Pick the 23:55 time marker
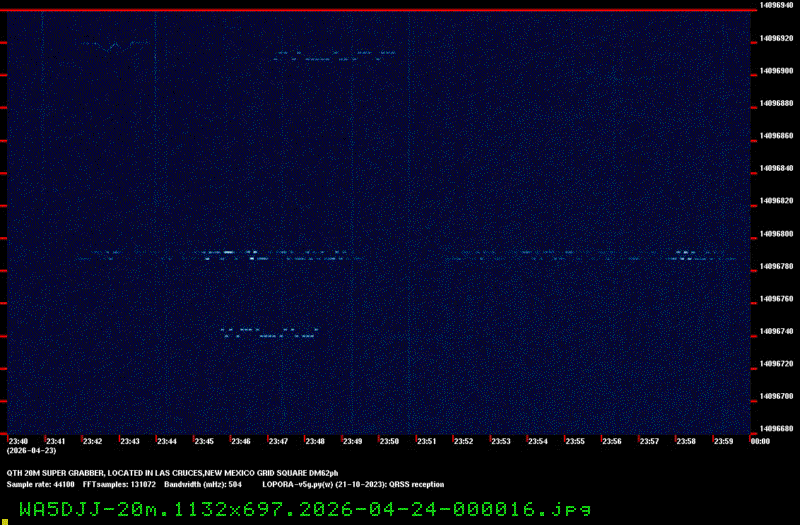 574,441
